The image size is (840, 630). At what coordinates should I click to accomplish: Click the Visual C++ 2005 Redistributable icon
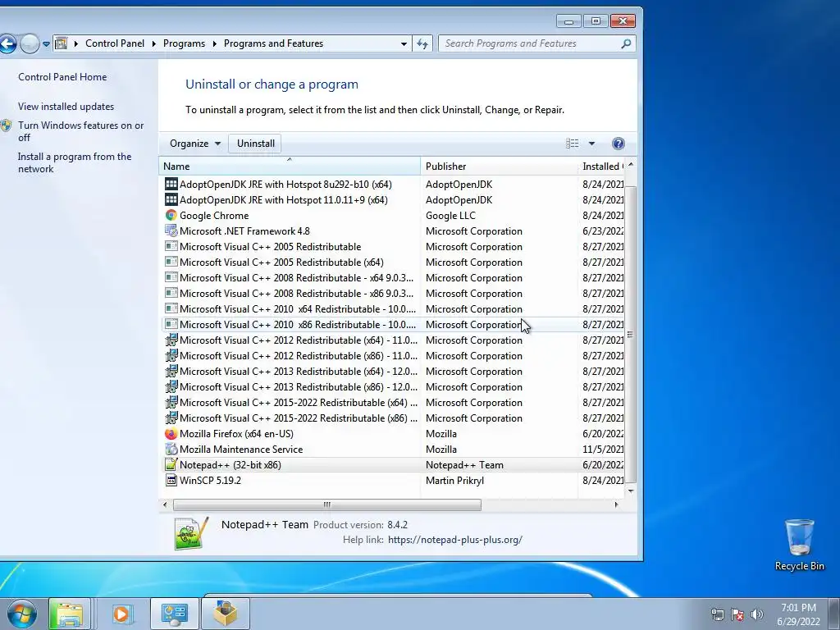tap(171, 246)
